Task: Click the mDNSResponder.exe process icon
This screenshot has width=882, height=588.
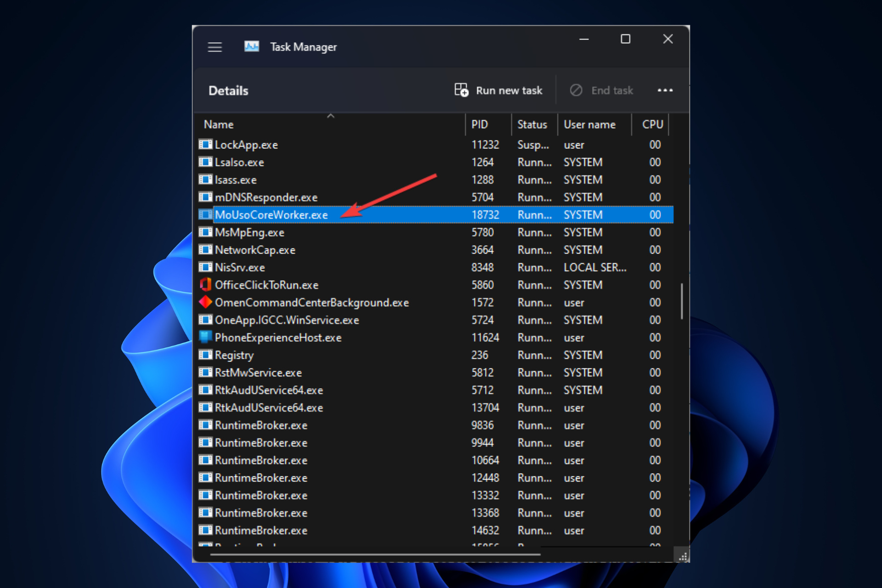Action: (205, 197)
